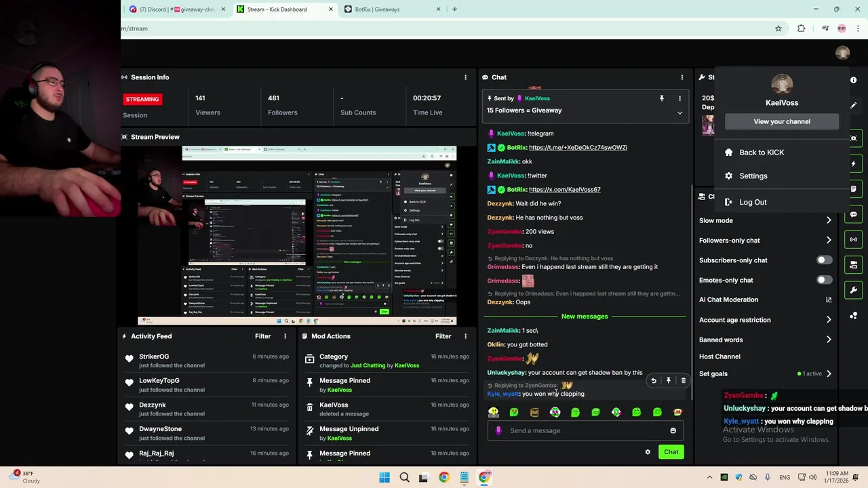Click the green Chat send button
The image size is (868, 488).
(x=671, y=452)
